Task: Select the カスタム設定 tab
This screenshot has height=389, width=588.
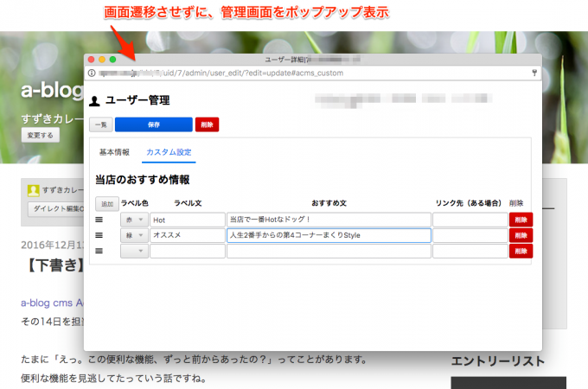Action: point(169,153)
